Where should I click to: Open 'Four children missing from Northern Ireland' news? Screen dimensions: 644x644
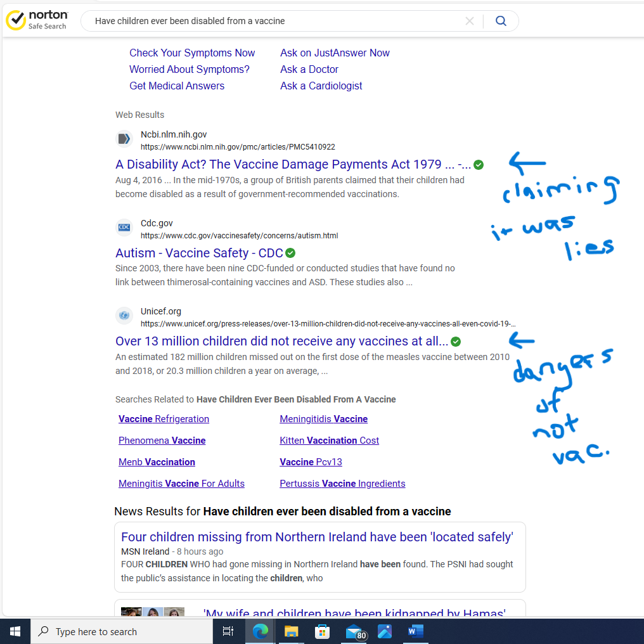click(317, 538)
